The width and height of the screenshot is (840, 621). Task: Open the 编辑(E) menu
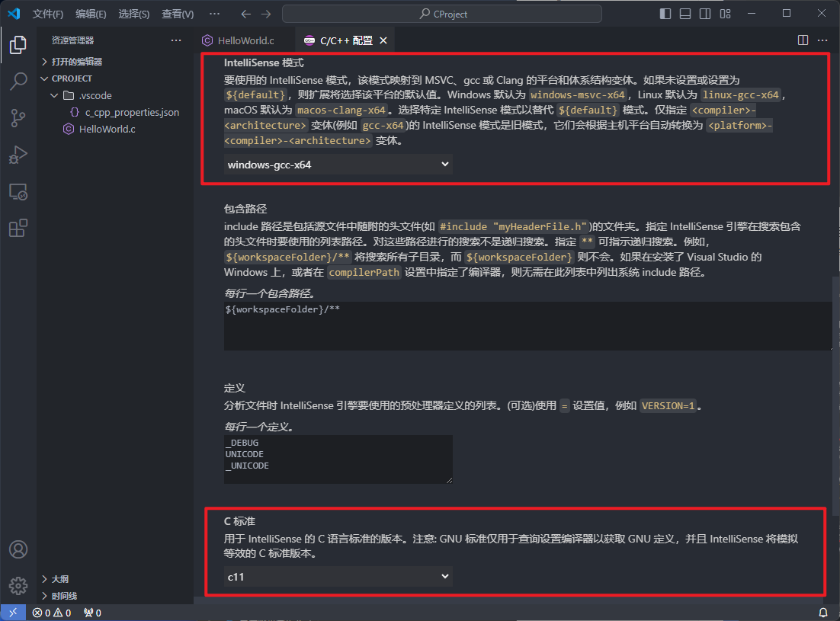click(91, 14)
